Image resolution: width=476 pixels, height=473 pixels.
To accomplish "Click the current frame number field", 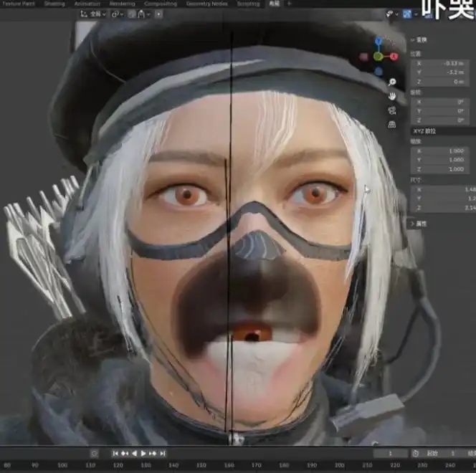I will coord(391,453).
